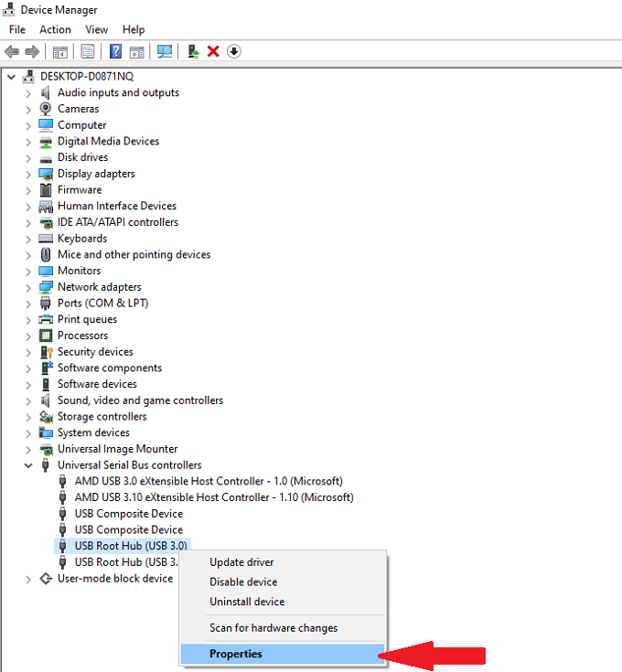Select the highlighted USB Root Hub (USB 3.0)
Viewport: 622px width, 672px height.
131,546
